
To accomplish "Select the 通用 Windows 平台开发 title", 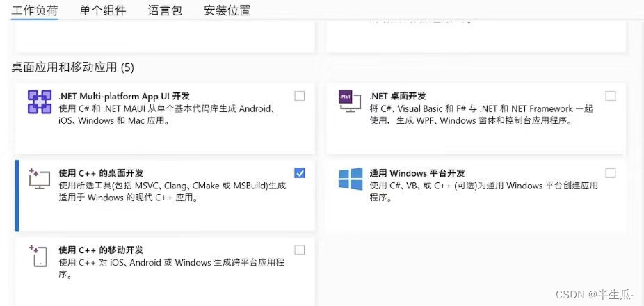I will [417, 173].
